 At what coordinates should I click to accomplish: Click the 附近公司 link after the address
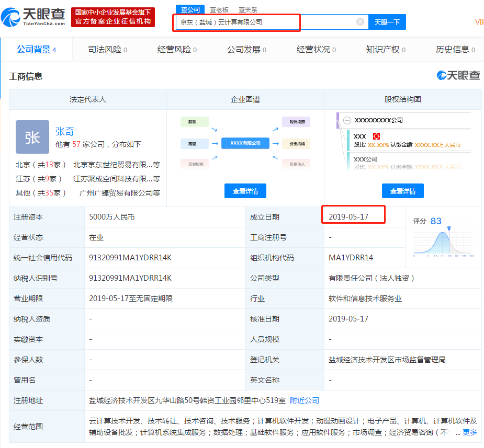tap(303, 400)
